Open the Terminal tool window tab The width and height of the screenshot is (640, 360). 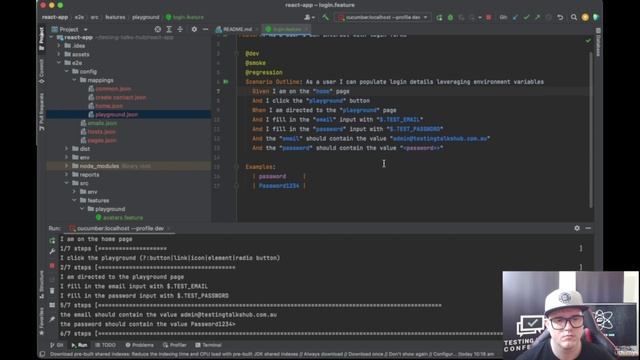pyautogui.click(x=209, y=345)
